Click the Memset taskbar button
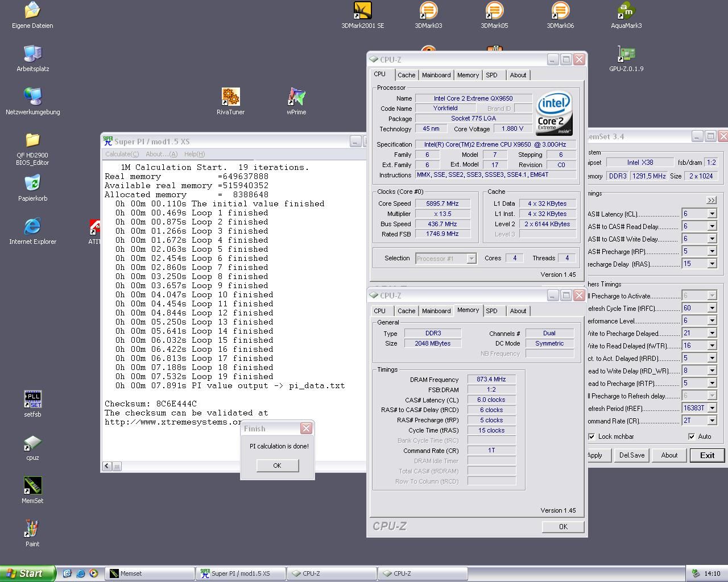Image resolution: width=728 pixels, height=582 pixels. click(x=150, y=573)
